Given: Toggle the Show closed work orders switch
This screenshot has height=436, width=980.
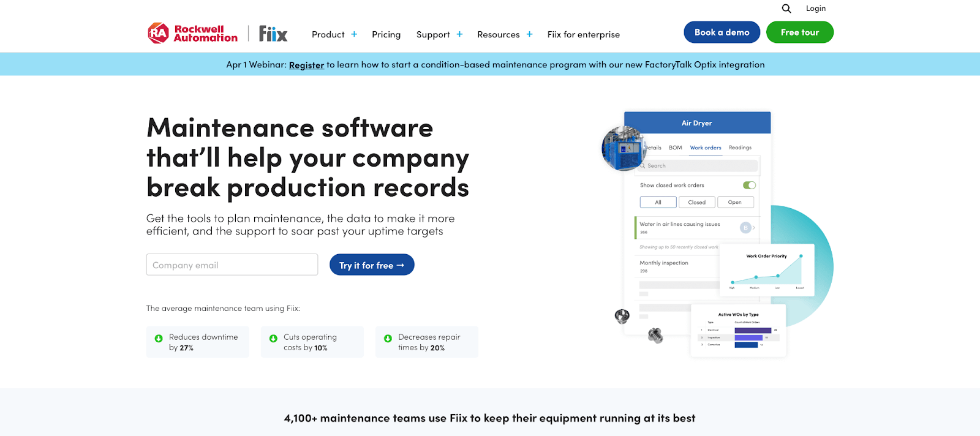Looking at the screenshot, I should tap(749, 185).
